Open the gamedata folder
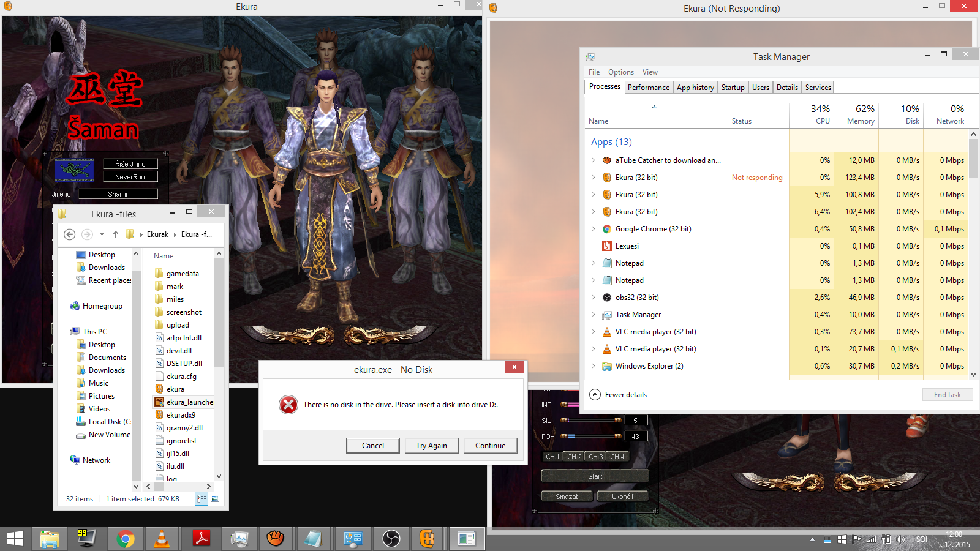 (182, 274)
